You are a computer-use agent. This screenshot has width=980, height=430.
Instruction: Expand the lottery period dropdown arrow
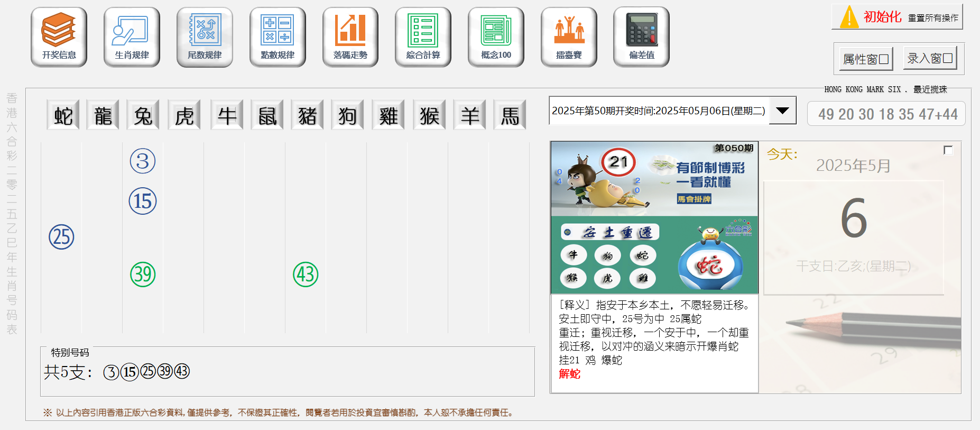pos(782,111)
